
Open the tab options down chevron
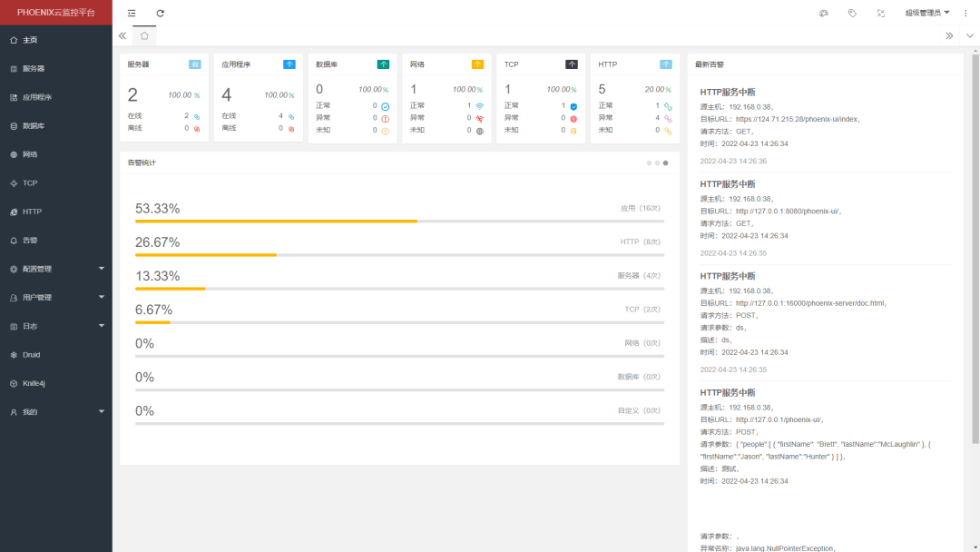(970, 35)
